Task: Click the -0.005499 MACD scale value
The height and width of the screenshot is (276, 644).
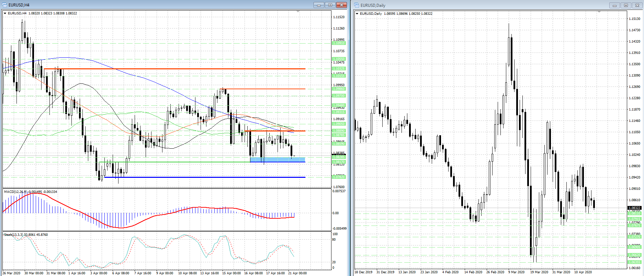Action: [x=339, y=229]
